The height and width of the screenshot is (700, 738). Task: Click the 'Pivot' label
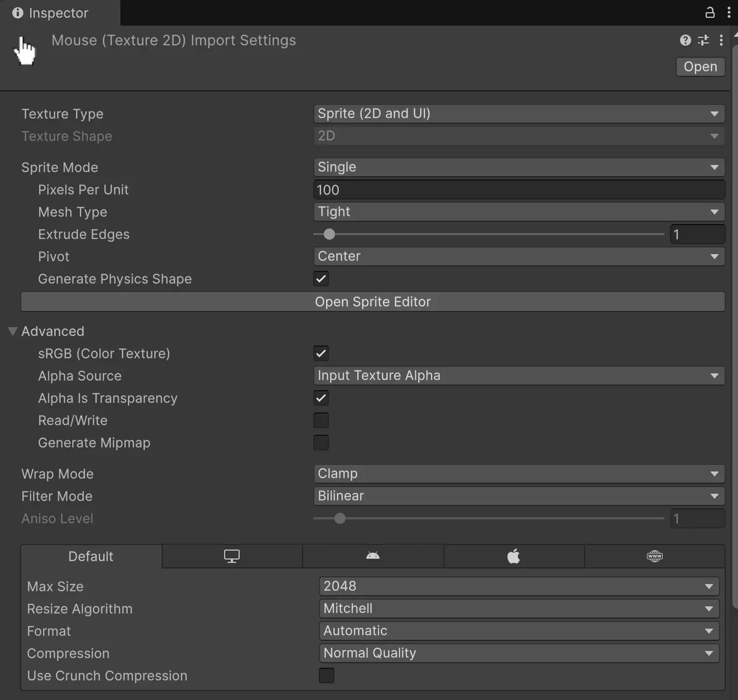54,256
